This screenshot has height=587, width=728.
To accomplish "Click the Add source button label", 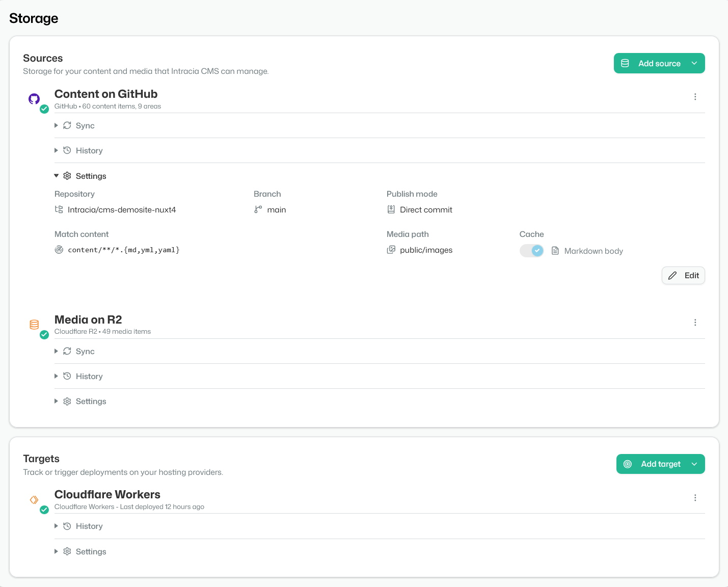I will pyautogui.click(x=659, y=64).
